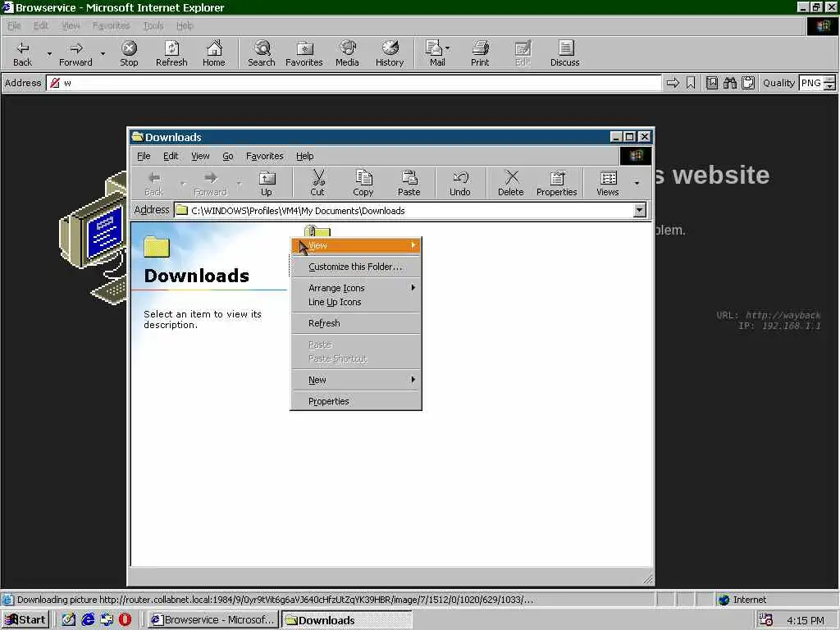Screen dimensions: 840x630
Task: Click the binoculars find icon
Action: (x=729, y=83)
